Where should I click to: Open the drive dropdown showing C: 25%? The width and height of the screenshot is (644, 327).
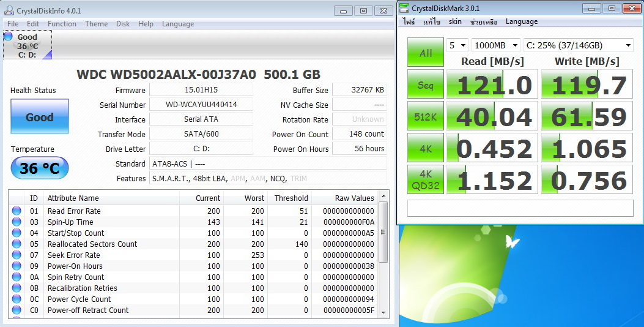click(x=579, y=45)
